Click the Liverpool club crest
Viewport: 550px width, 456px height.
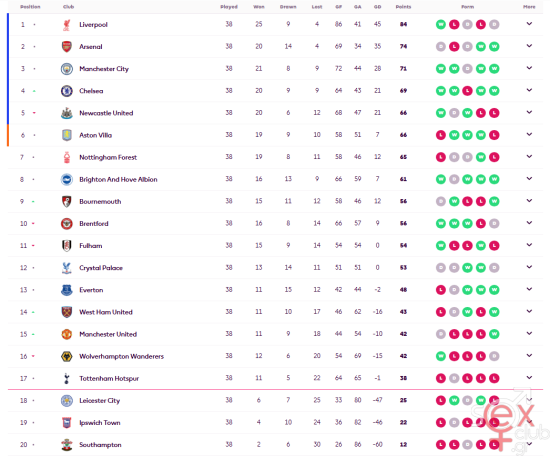67,25
